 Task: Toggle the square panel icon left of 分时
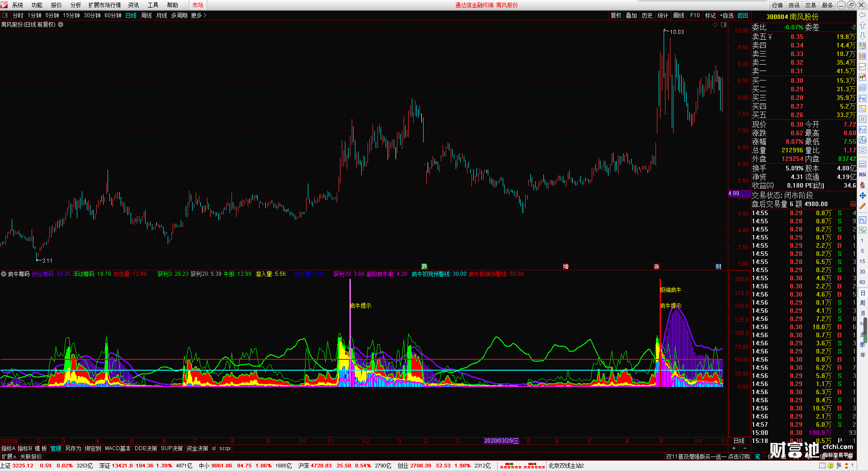(x=5, y=15)
